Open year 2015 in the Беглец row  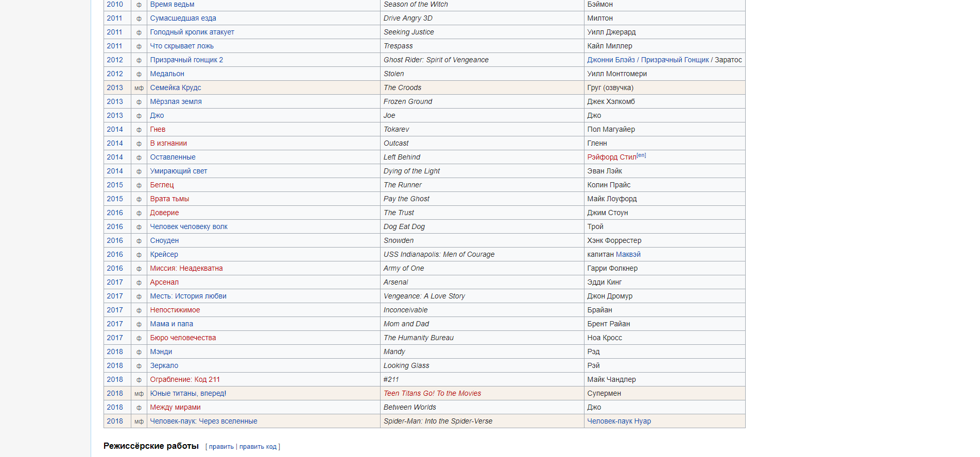click(115, 185)
